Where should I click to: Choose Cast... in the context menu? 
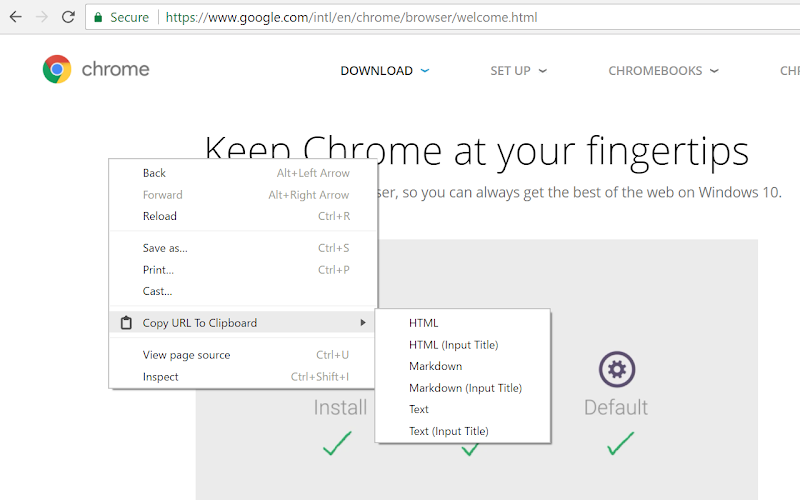point(243,291)
